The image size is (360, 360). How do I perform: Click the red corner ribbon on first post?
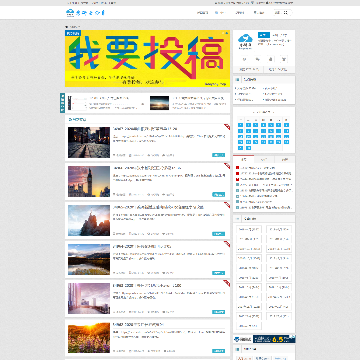[x=227, y=127]
